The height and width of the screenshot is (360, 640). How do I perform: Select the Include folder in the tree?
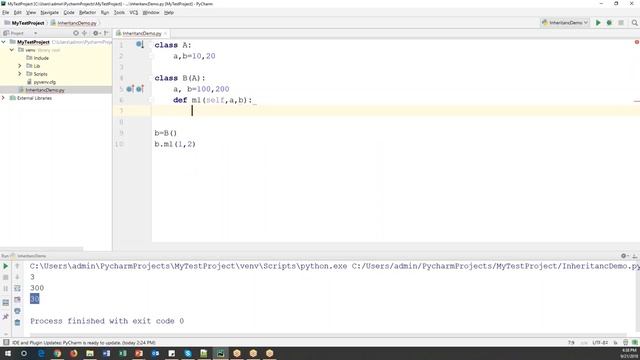[38, 58]
